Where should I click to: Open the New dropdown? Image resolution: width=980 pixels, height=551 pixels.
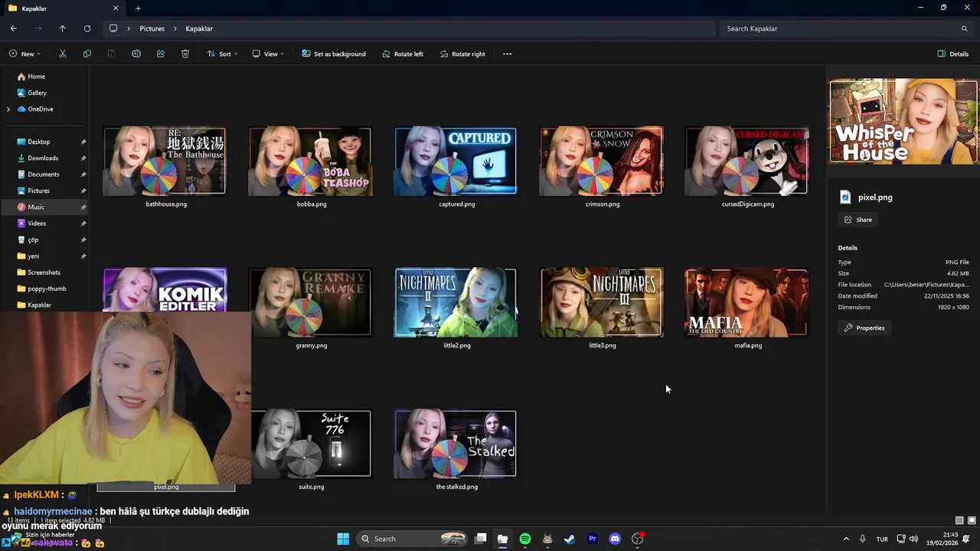tap(24, 54)
